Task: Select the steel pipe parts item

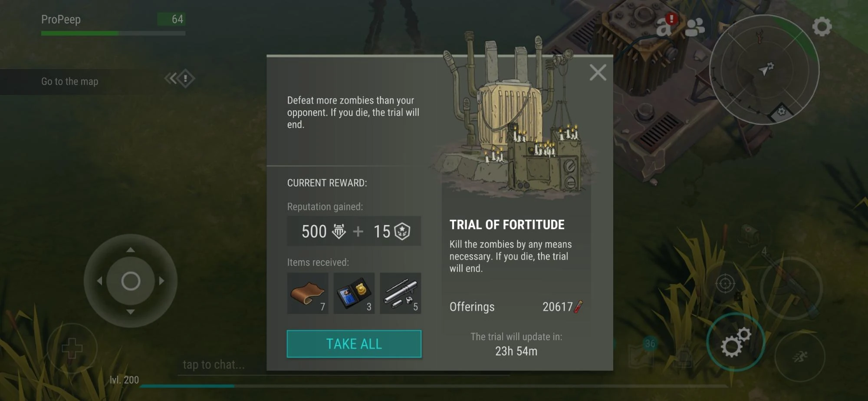Action: [x=400, y=293]
